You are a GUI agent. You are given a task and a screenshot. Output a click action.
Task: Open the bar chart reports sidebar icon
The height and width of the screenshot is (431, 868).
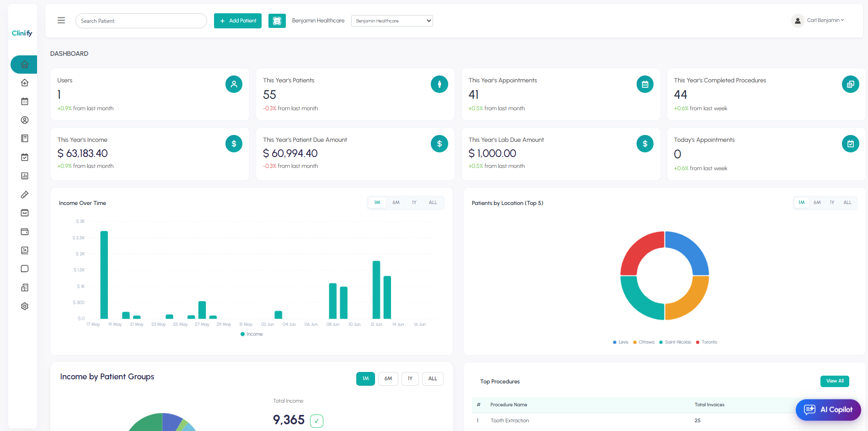pos(25,176)
